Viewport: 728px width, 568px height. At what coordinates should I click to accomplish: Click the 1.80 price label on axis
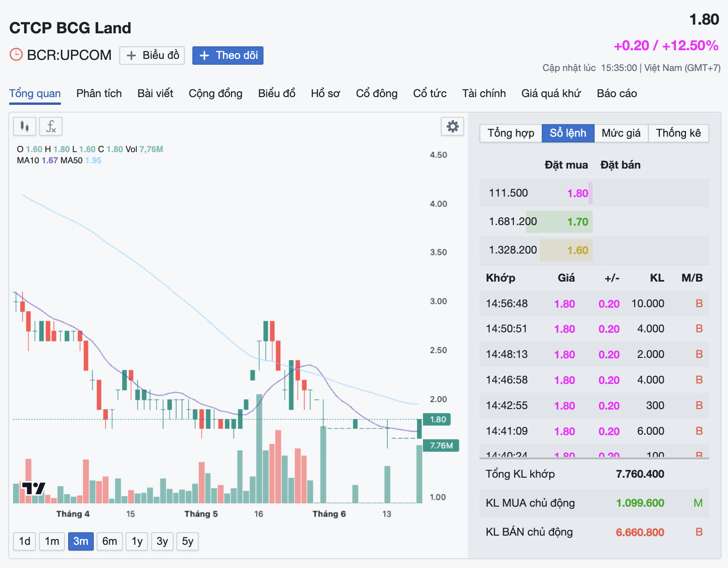tap(437, 419)
